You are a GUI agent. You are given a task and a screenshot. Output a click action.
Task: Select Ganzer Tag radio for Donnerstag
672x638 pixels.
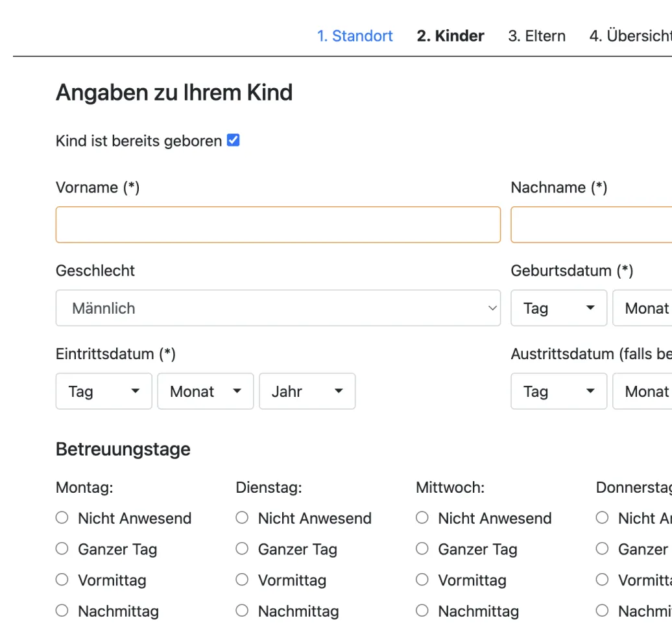click(x=602, y=549)
